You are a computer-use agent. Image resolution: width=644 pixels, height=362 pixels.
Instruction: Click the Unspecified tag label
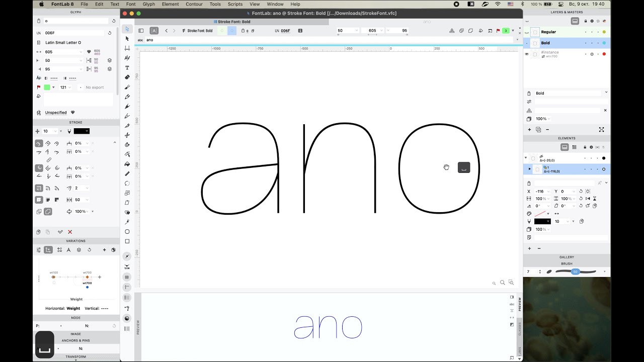(x=56, y=113)
